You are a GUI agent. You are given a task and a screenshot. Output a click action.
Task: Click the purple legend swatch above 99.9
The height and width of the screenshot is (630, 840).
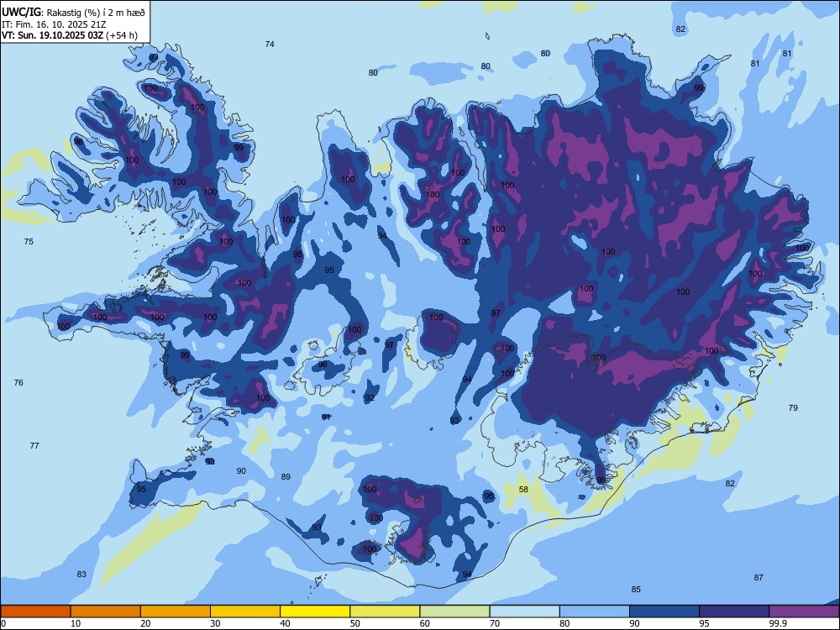[804, 612]
